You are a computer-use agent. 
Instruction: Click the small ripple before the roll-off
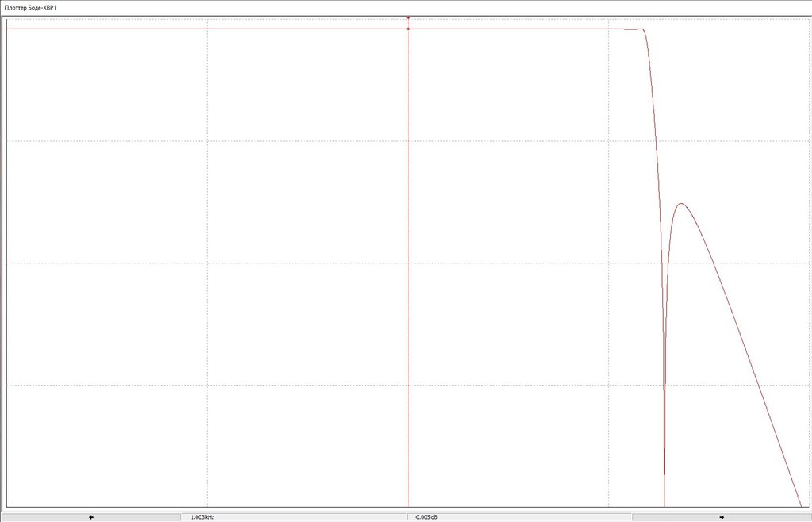click(634, 29)
